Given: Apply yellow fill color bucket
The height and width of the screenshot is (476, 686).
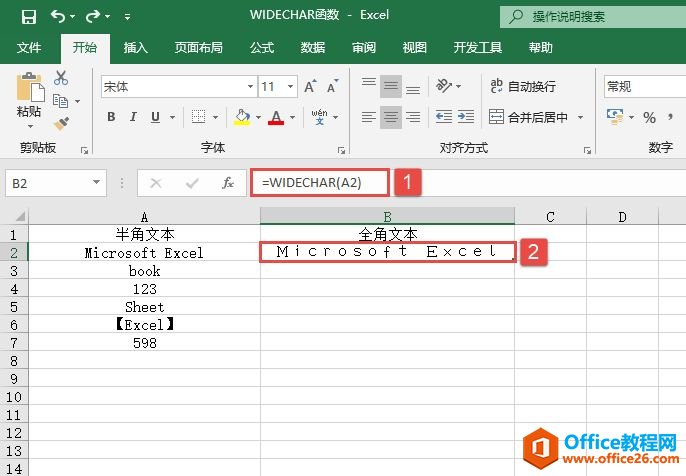Looking at the screenshot, I should pos(242,117).
